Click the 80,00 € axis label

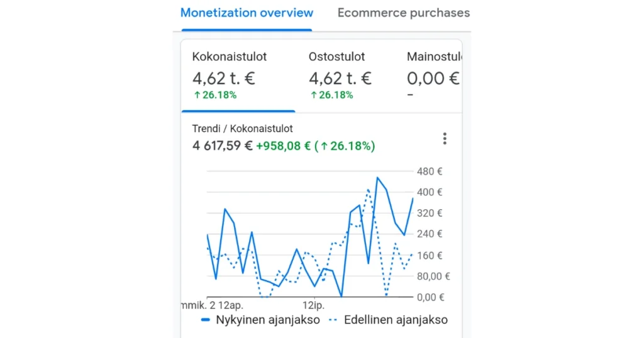click(434, 276)
